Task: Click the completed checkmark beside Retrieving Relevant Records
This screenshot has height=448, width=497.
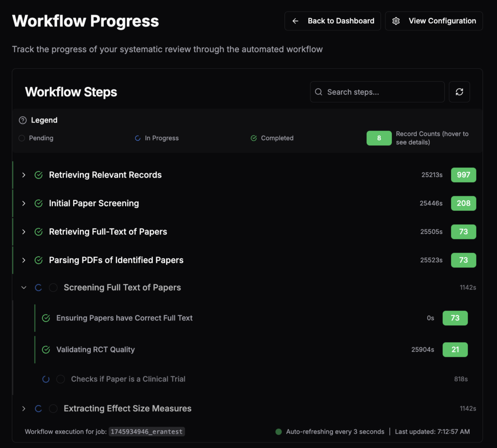Action: 38,175
